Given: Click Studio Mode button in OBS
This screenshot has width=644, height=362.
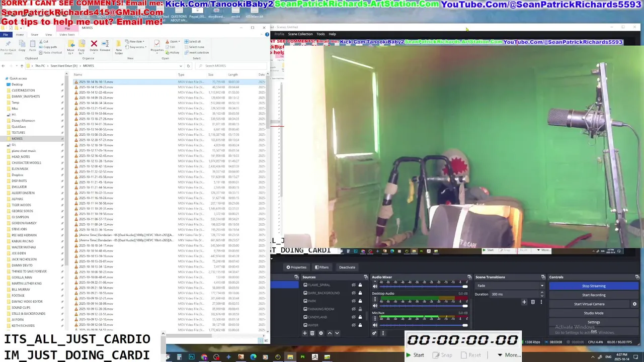Looking at the screenshot, I should pyautogui.click(x=594, y=313).
